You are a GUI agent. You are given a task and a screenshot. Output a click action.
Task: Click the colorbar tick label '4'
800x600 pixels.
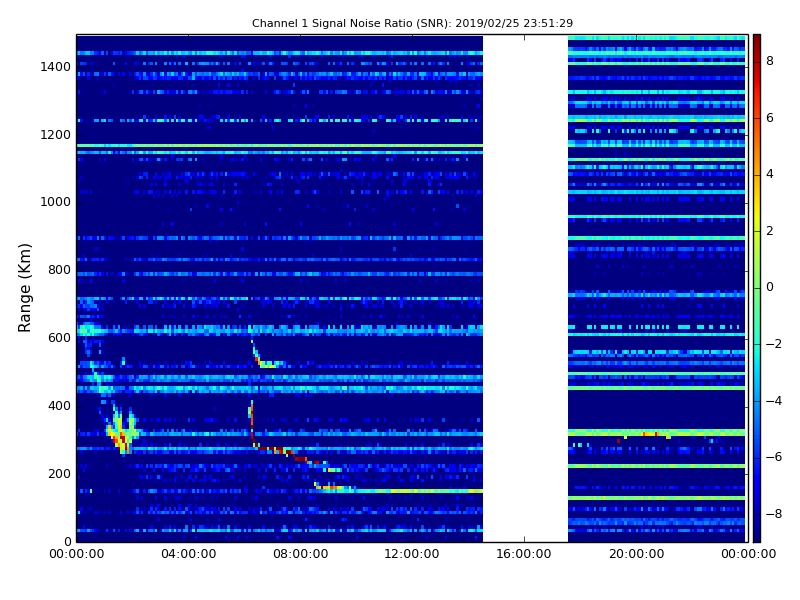(x=770, y=174)
